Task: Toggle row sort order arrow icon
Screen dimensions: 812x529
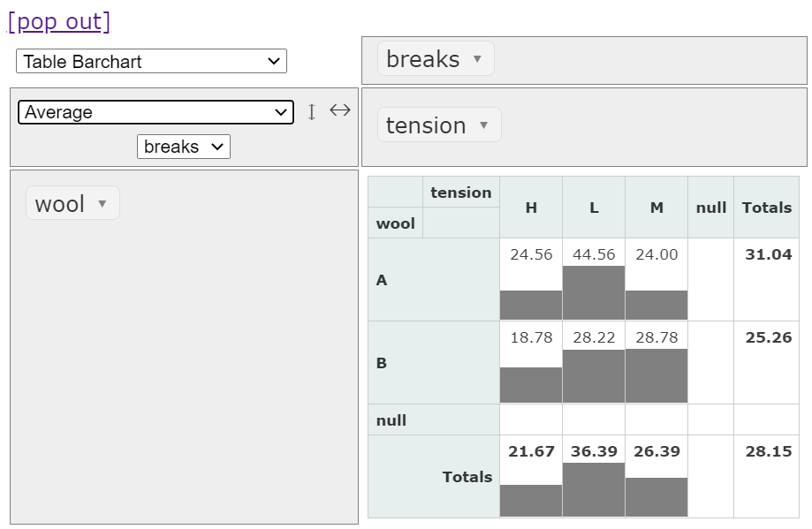Action: coord(311,112)
